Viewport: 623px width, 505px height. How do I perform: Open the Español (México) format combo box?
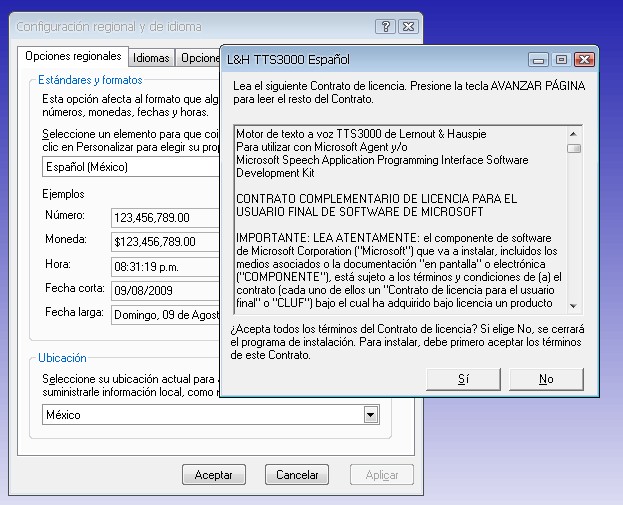pyautogui.click(x=131, y=167)
